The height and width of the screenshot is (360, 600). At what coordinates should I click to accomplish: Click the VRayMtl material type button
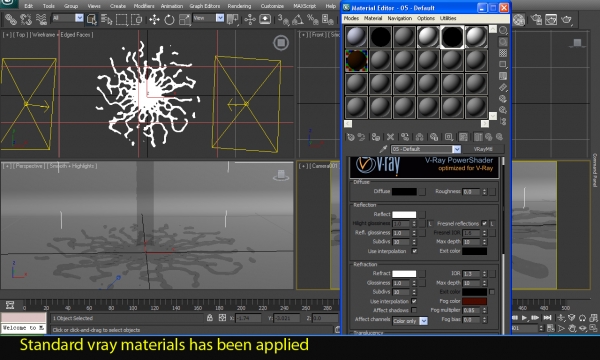[483, 149]
